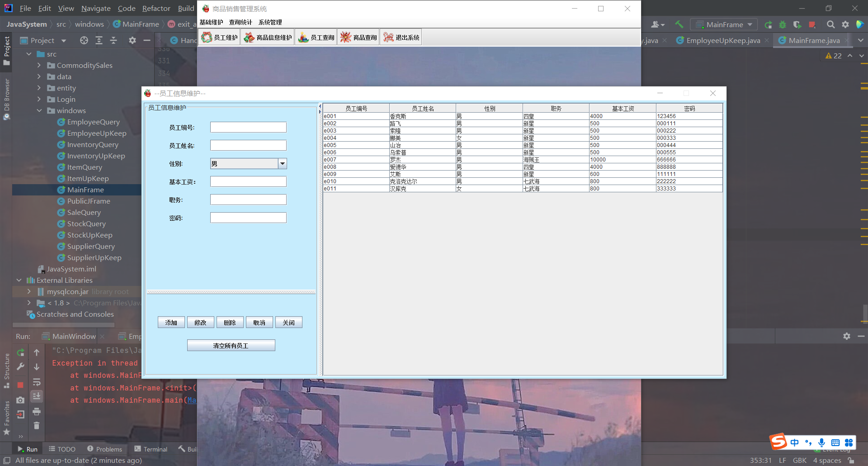Open the 员工查询 toolbar button

click(x=316, y=38)
